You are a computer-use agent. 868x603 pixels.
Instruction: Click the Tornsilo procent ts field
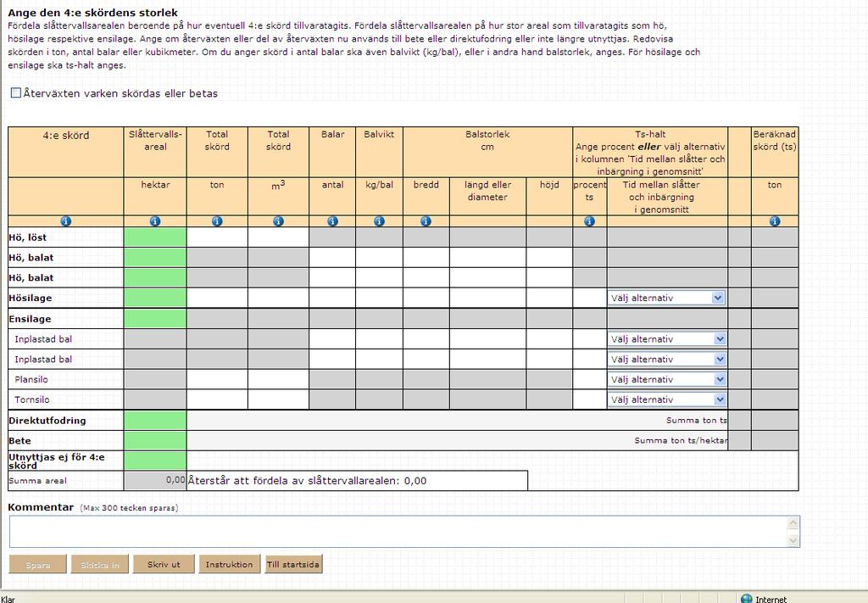(x=590, y=399)
